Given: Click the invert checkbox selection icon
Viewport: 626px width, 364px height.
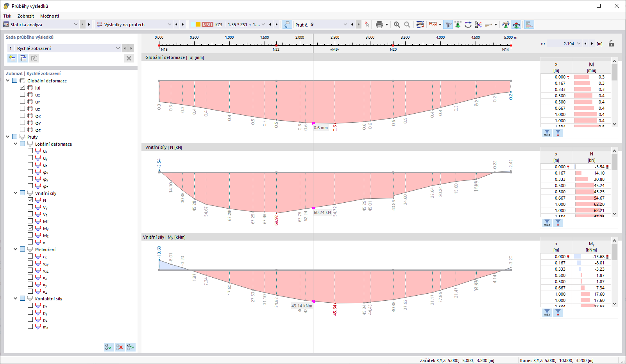Looking at the screenshot, I should pos(131,347).
